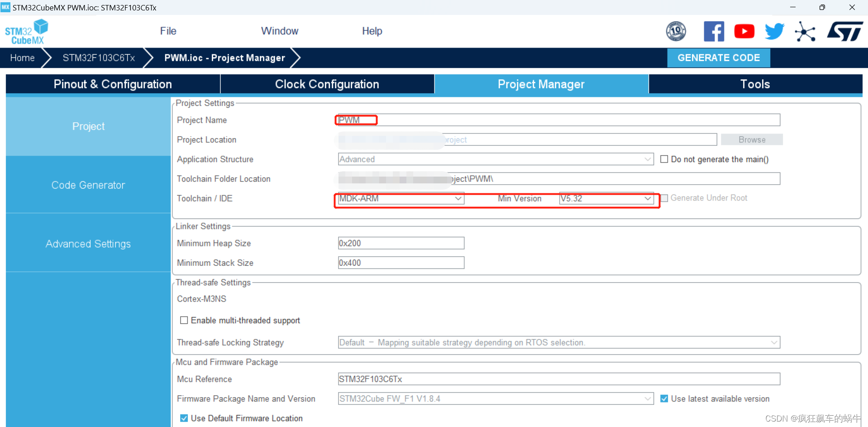The width and height of the screenshot is (868, 427).
Task: Select the Project Manager tab
Action: (x=541, y=84)
